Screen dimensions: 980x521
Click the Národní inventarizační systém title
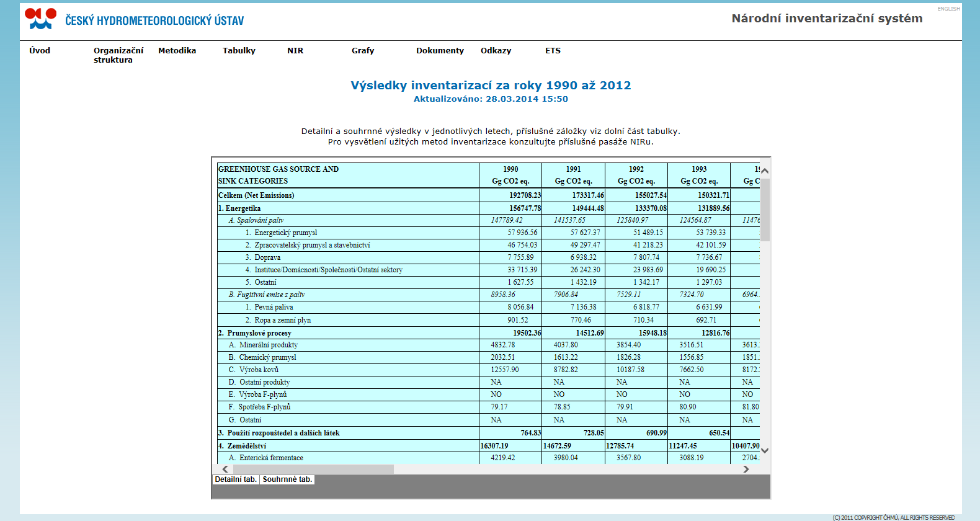click(x=827, y=19)
